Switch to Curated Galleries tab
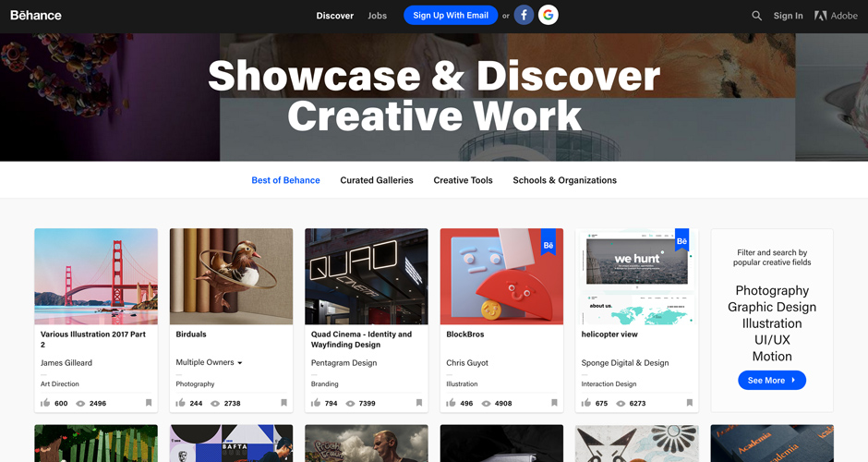868x462 pixels. [x=377, y=180]
